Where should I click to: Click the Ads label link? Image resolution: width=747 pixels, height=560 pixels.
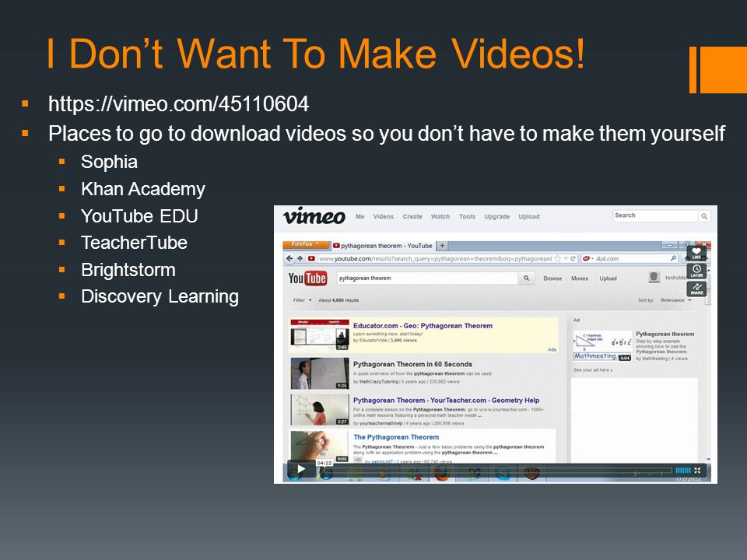[552, 349]
